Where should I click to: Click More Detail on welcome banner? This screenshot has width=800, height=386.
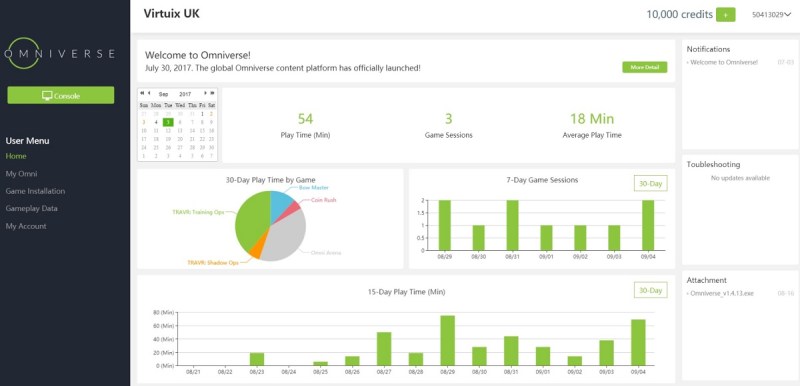coord(644,67)
